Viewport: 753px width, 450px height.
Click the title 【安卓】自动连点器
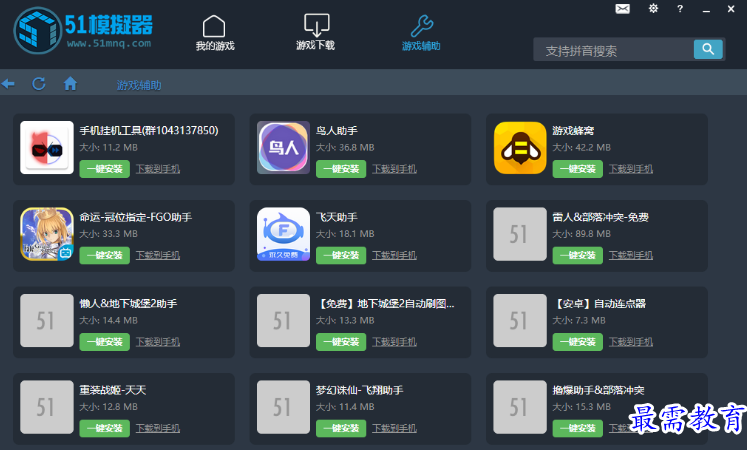point(599,304)
